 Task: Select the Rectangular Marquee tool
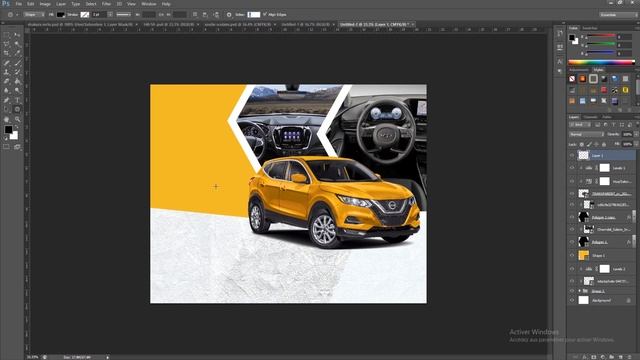click(x=7, y=35)
